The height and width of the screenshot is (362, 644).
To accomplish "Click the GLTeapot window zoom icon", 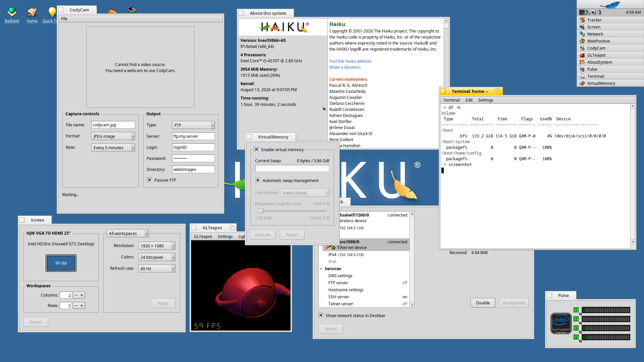I will click(x=232, y=228).
